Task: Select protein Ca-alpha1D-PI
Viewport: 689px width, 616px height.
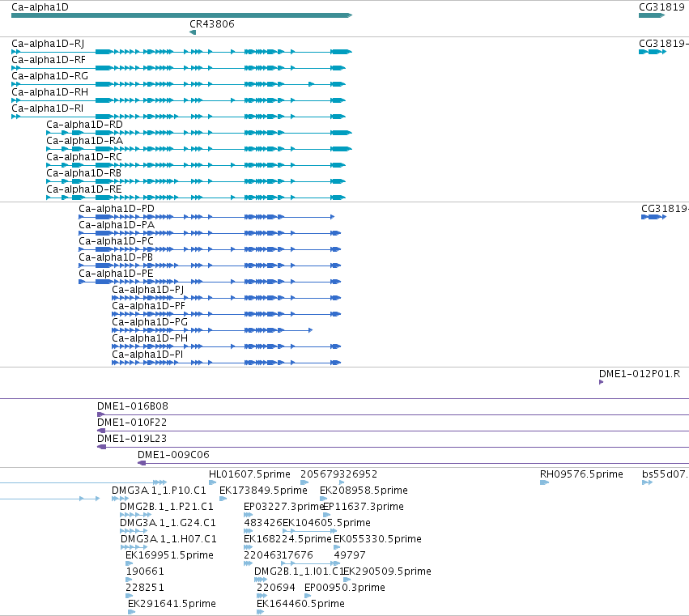Action: tap(227, 363)
